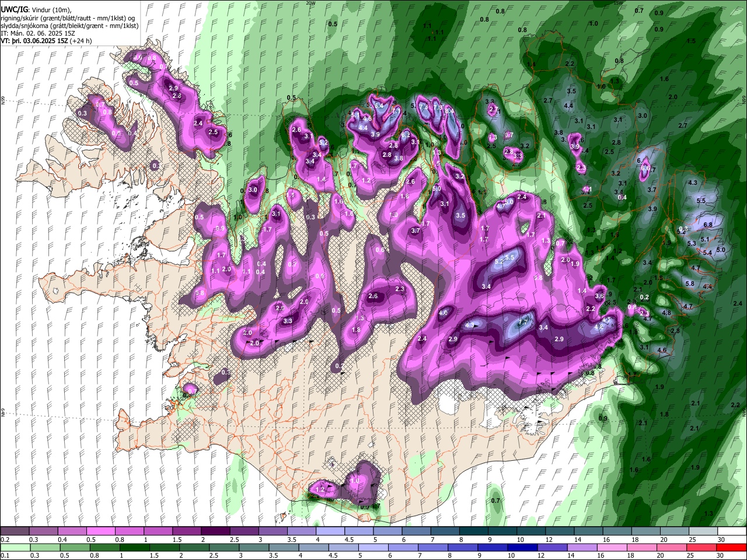The image size is (747, 560).
Task: Select the white 30 snow legend swatch
Action: (x=732, y=531)
